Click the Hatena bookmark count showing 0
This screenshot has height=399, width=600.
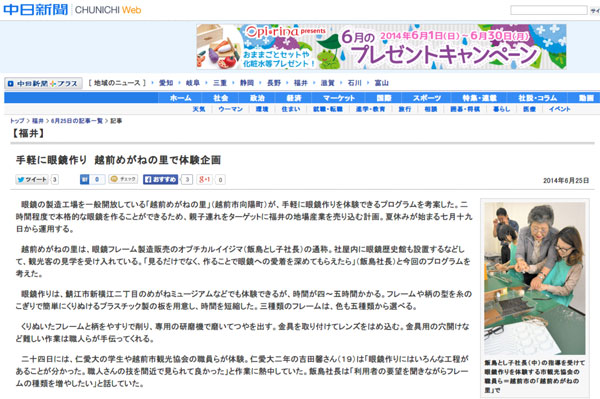97,179
